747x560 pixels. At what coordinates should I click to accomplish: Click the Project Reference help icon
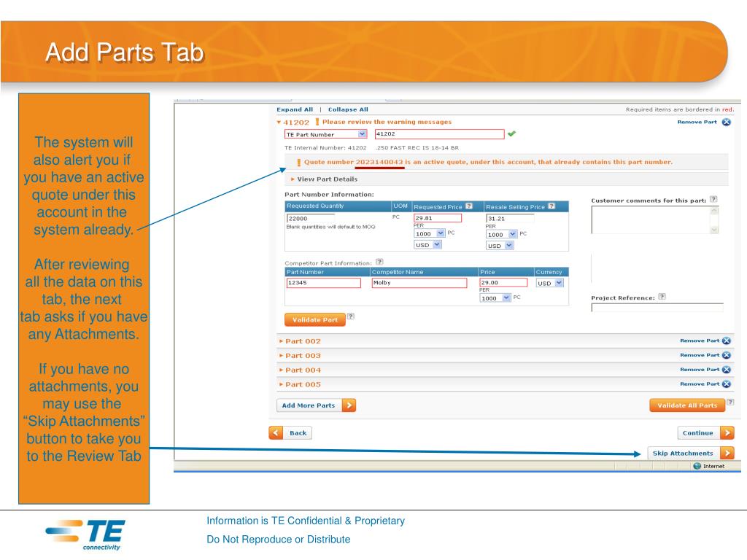click(662, 297)
